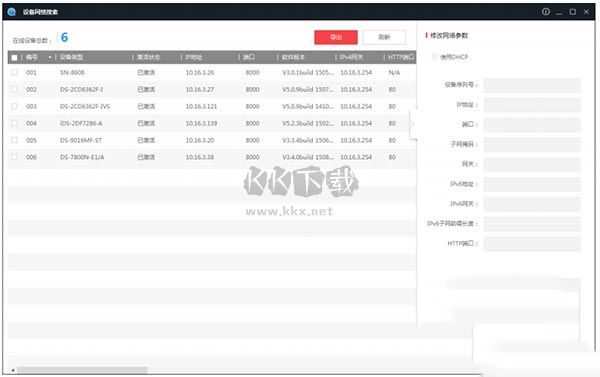The width and height of the screenshot is (600, 377).
Task: Sort by the IP地址 column header
Action: pyautogui.click(x=193, y=57)
